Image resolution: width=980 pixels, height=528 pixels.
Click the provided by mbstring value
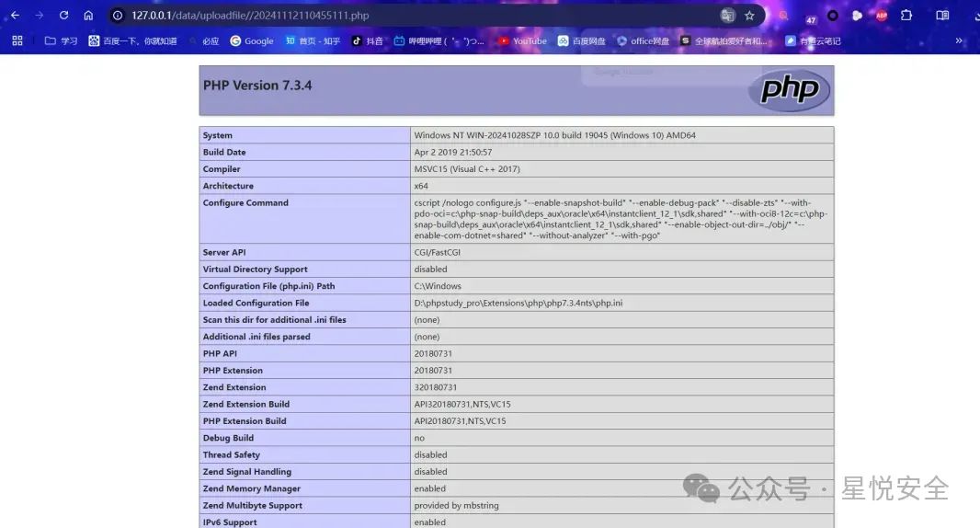click(456, 506)
